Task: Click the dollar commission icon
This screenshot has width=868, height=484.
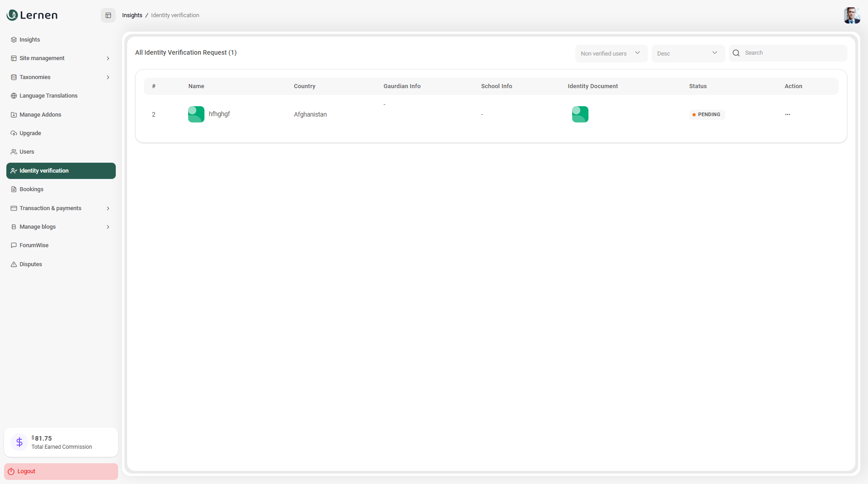Action: click(19, 442)
